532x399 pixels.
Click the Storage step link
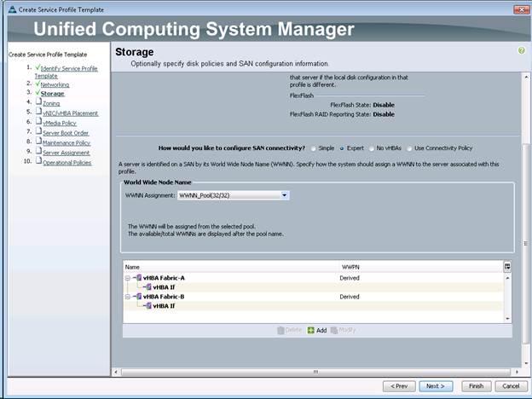pos(53,94)
